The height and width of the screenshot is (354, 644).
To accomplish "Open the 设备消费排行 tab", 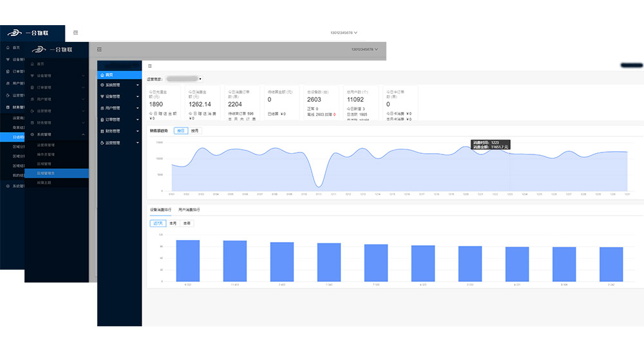I will pyautogui.click(x=161, y=210).
